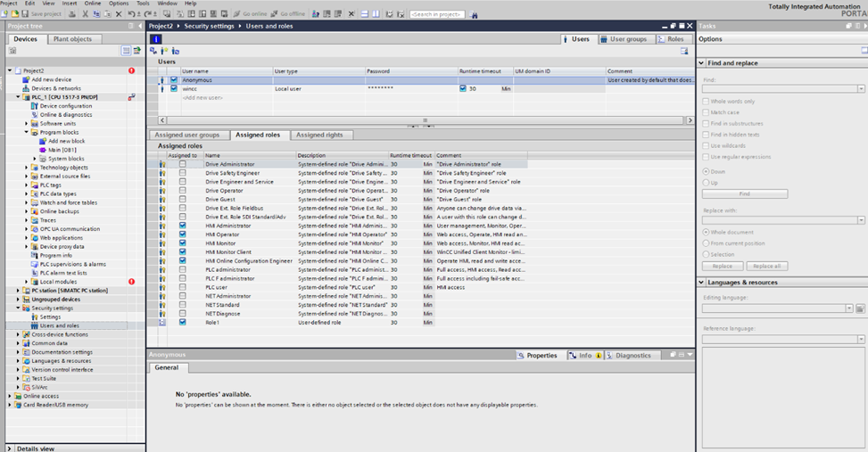
Task: Click the green arrow icon in Project tree toolbar
Action: pyautogui.click(x=136, y=50)
